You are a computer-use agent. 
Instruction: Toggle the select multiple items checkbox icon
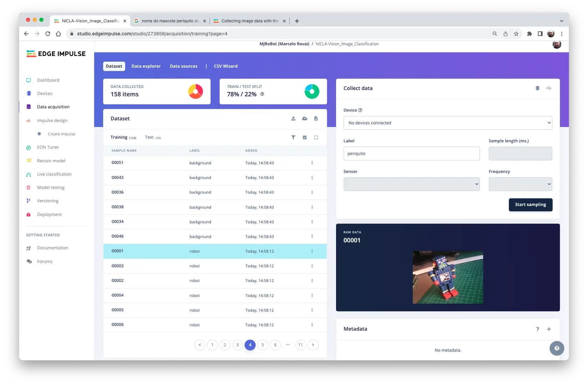point(305,138)
